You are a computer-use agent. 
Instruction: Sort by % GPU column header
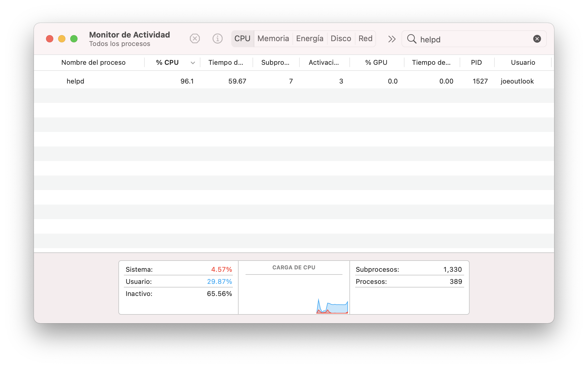coord(376,63)
